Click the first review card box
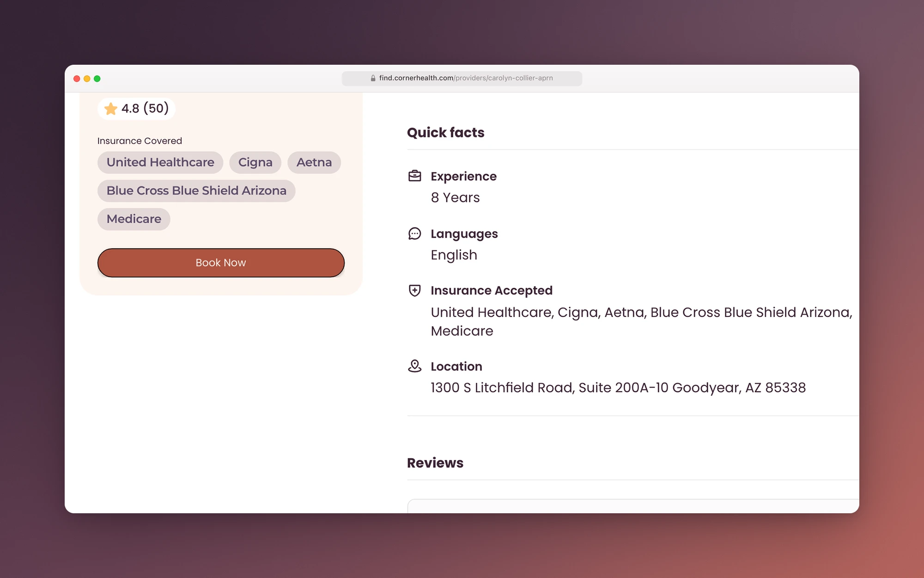Image resolution: width=924 pixels, height=578 pixels. coord(633,506)
